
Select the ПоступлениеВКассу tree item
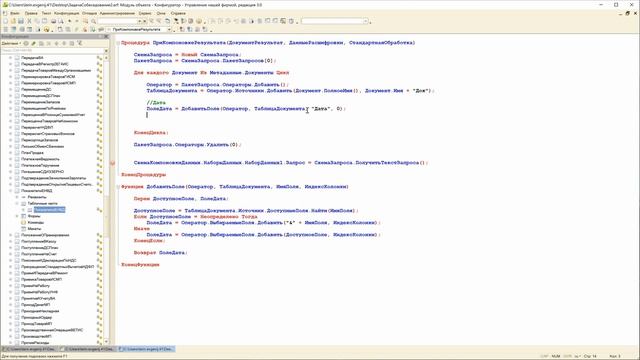(x=39, y=241)
